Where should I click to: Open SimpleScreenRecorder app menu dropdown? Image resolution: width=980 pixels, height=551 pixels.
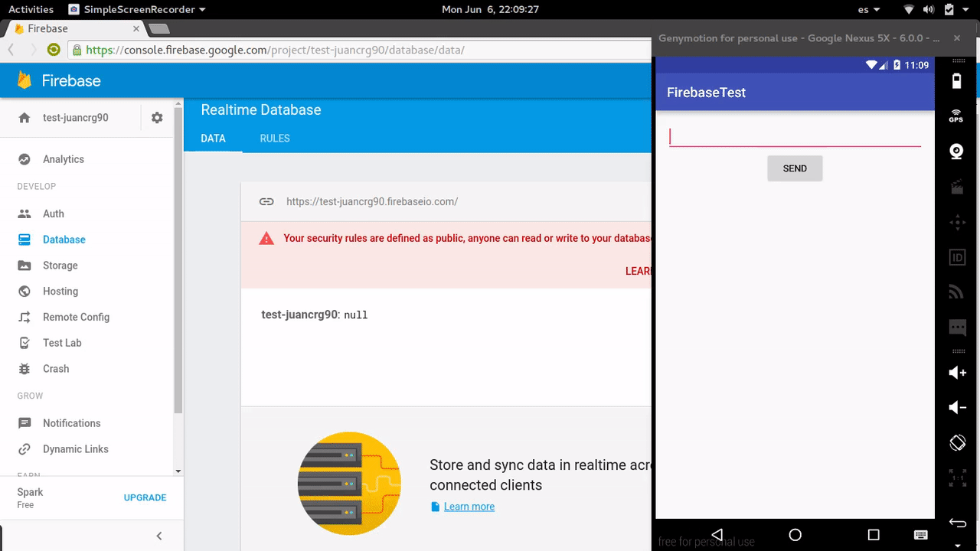[x=137, y=9]
